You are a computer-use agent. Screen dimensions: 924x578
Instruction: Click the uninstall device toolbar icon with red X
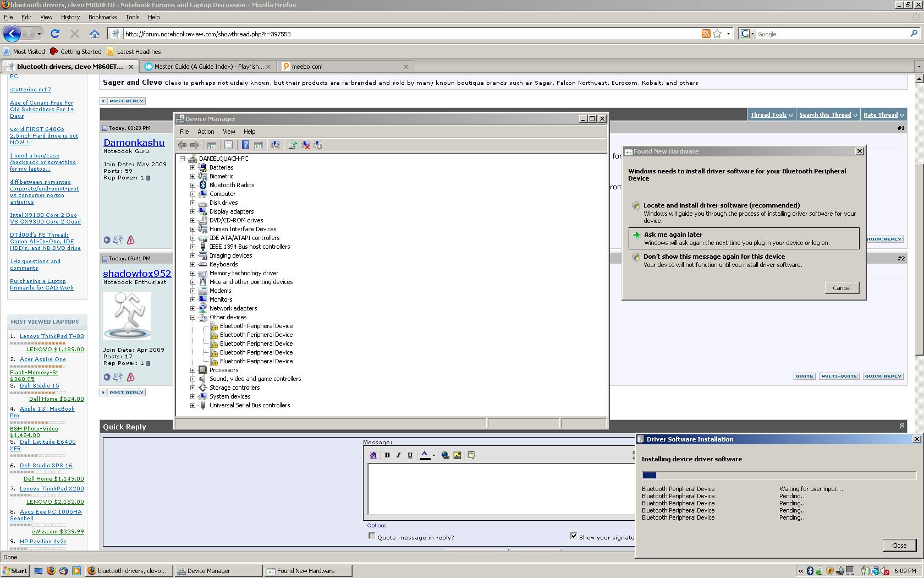(305, 145)
